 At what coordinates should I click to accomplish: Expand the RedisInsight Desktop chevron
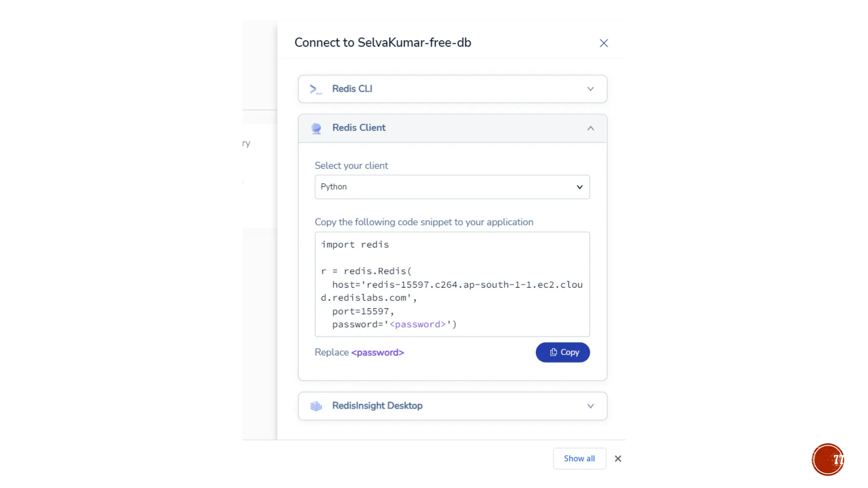coord(590,406)
